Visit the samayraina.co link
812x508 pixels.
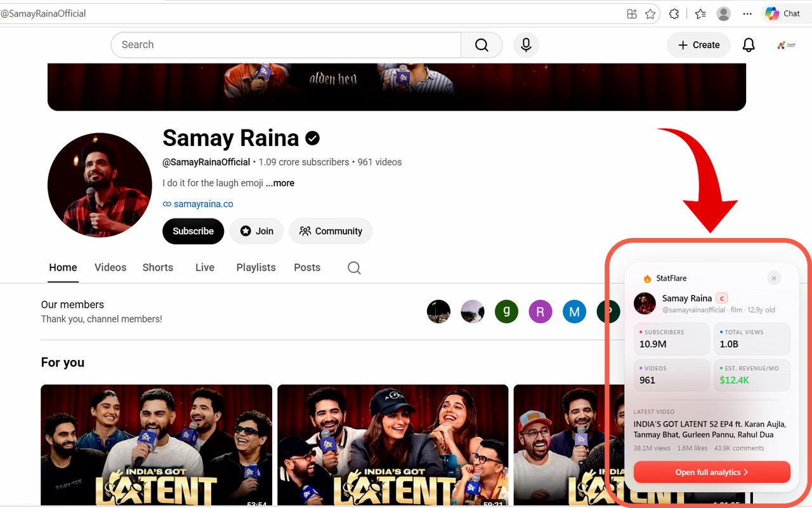[x=203, y=204]
